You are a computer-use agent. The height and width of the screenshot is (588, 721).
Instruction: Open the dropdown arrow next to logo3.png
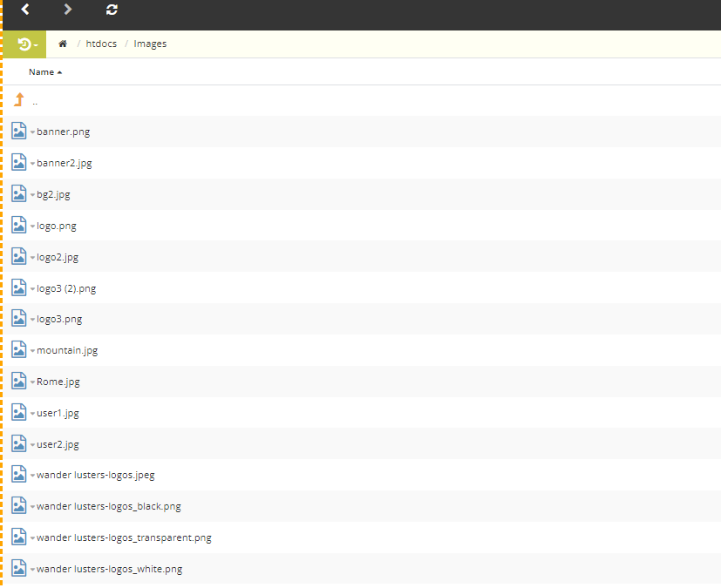(32, 320)
